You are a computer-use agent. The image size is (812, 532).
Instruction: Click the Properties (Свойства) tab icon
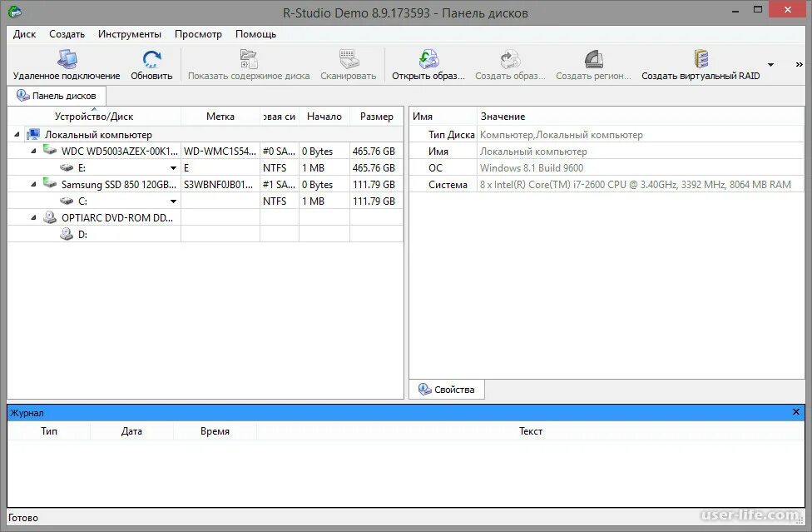(x=424, y=389)
